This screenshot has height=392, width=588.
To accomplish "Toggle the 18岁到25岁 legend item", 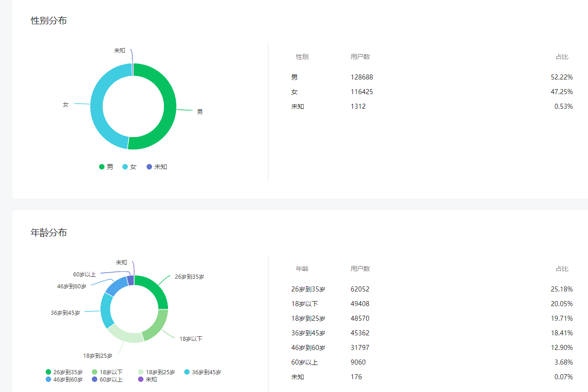I will click(157, 372).
